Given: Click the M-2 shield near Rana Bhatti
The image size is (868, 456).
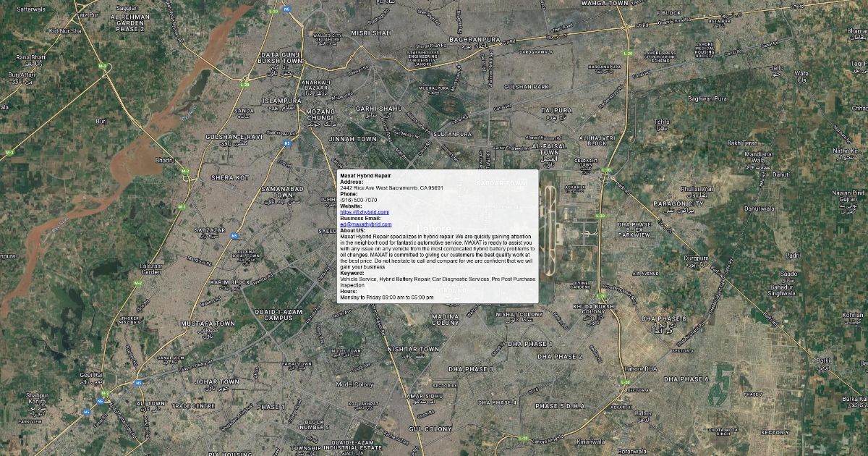Looking at the screenshot, I should click(103, 67).
